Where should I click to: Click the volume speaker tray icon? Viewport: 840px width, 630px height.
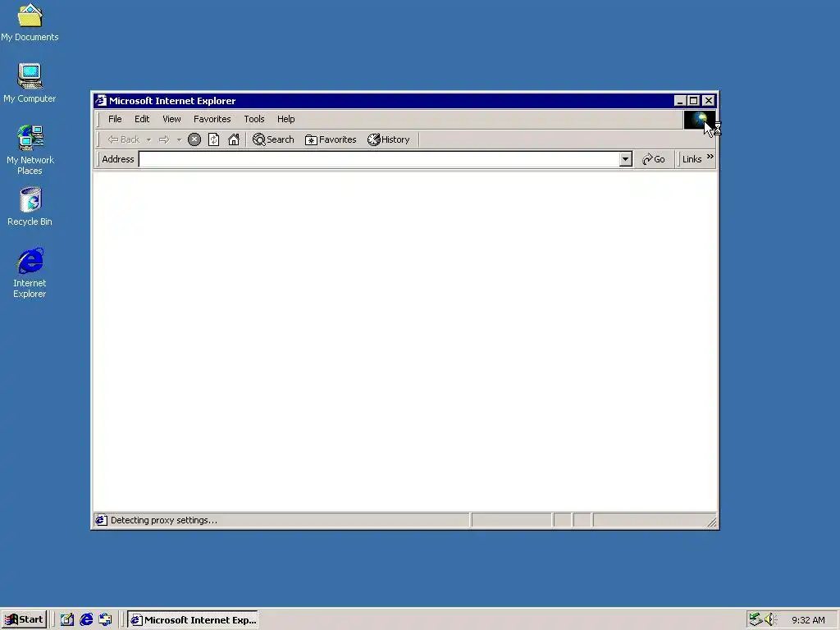769,620
